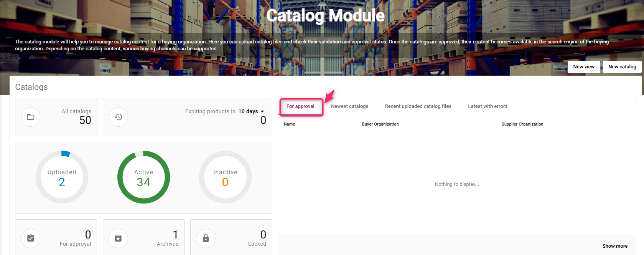This screenshot has width=644, height=255.
Task: Click the Archived box icon
Action: coord(118,238)
